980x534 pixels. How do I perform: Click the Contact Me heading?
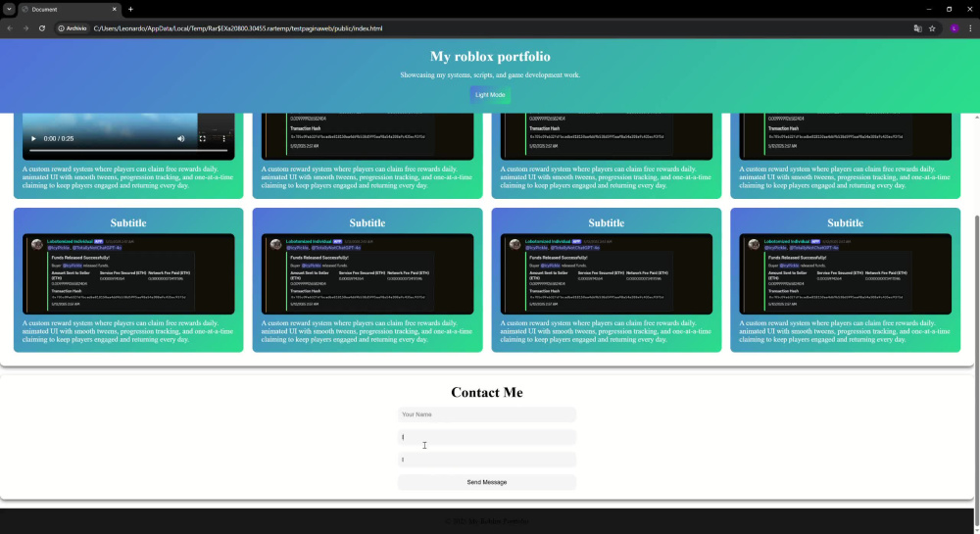coord(487,392)
